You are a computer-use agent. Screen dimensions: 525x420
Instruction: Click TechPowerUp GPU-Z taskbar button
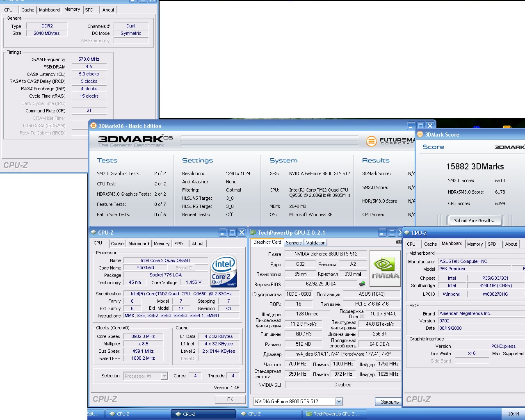pyautogui.click(x=335, y=414)
